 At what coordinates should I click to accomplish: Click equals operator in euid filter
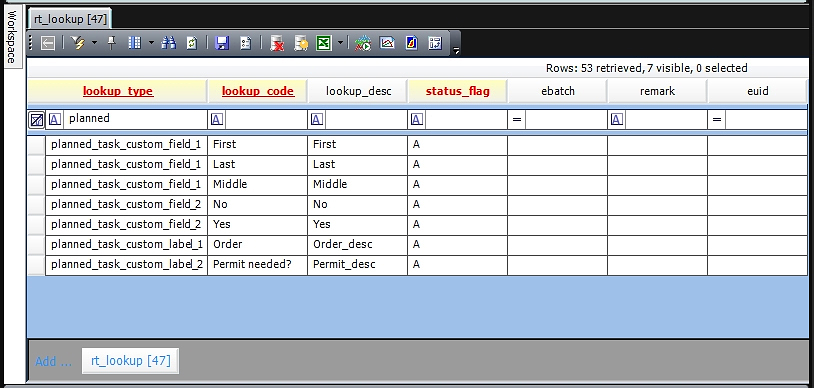pos(717,120)
